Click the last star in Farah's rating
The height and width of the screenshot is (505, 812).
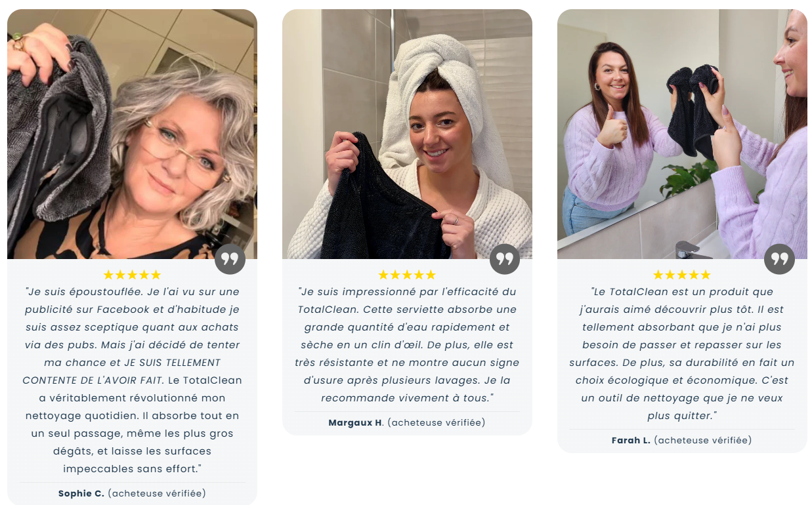tap(705, 275)
